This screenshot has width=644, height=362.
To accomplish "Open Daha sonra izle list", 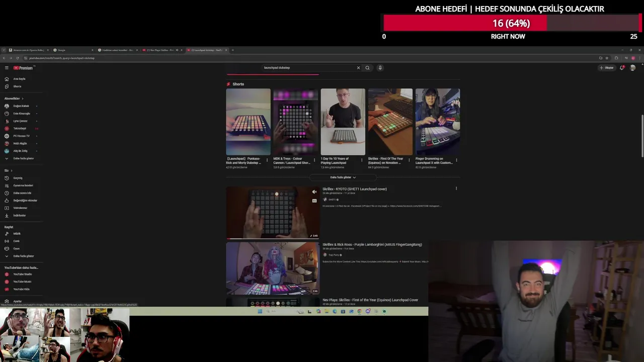I will [x=22, y=193].
